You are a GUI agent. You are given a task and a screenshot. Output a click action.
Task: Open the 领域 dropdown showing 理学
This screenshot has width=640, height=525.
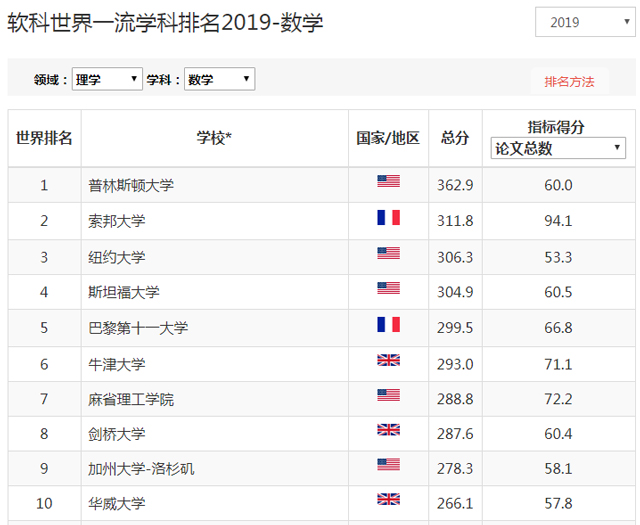107,79
